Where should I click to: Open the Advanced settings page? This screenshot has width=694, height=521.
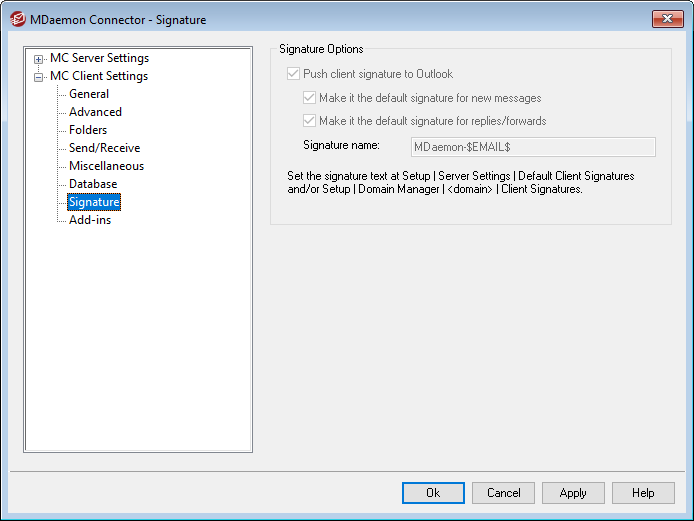(95, 112)
